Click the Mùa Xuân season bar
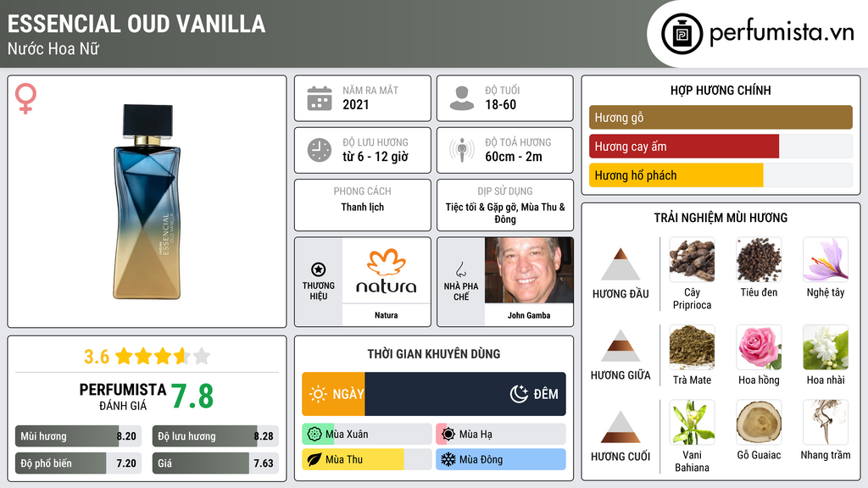This screenshot has height=488, width=868. pos(366,435)
